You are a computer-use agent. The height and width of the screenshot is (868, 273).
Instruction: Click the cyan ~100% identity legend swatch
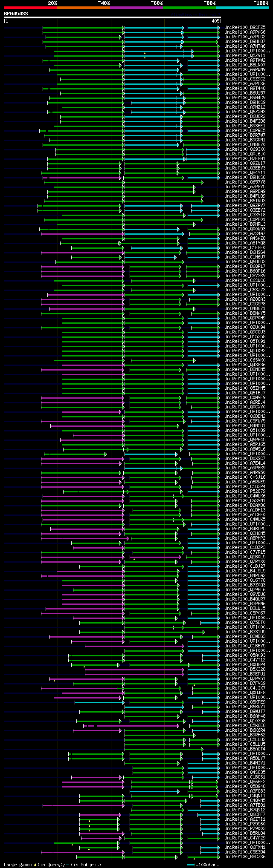tap(242, 8)
